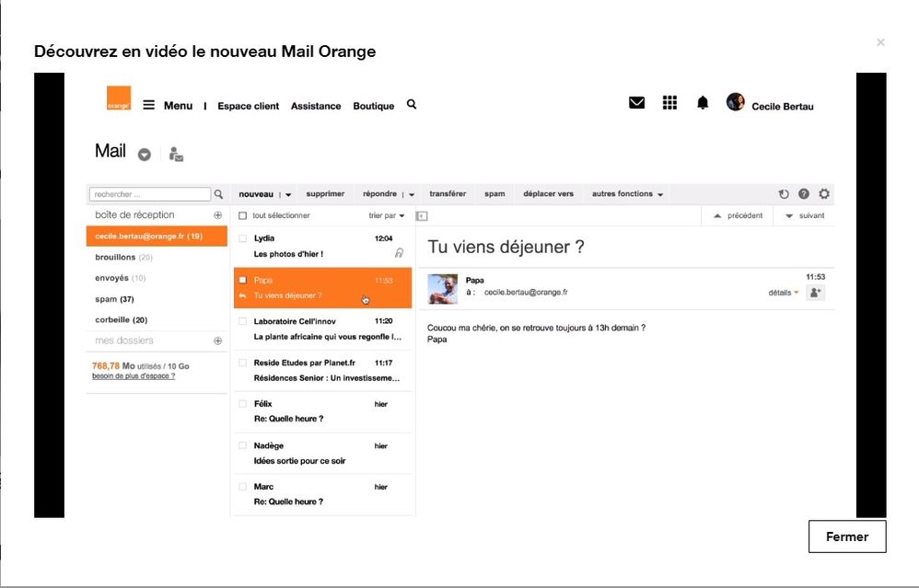Click the mes dossiers label
This screenshot has height=588, width=919.
click(x=124, y=340)
